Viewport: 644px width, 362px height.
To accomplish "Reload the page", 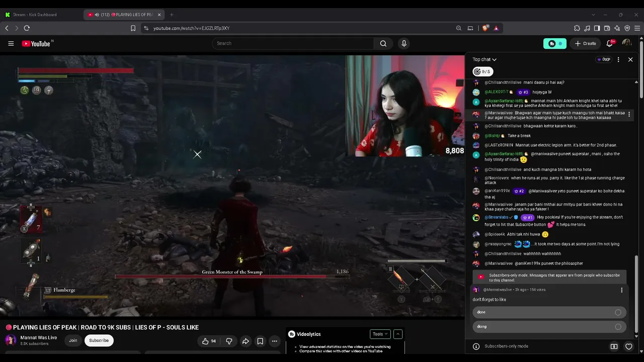I will click(x=27, y=28).
